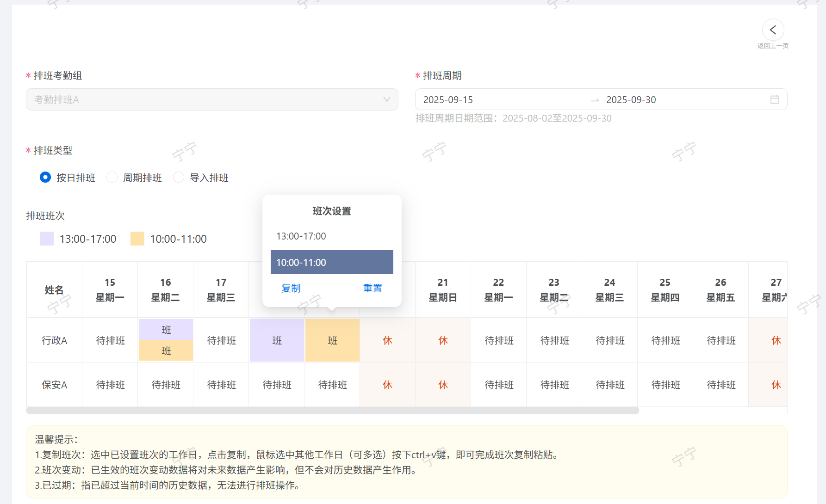Select 行政A's 待排班 cell on Monday 15
The image size is (826, 504).
tap(110, 340)
